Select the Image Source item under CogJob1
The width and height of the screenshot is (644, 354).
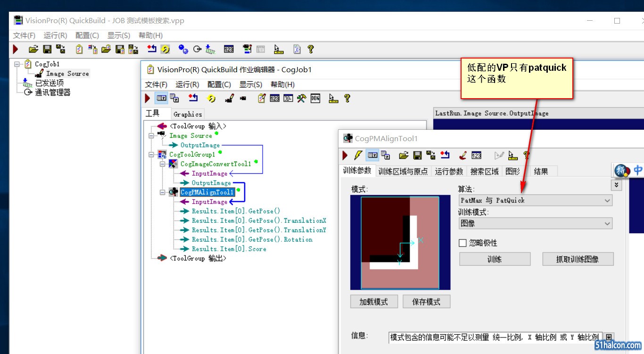[x=67, y=74]
